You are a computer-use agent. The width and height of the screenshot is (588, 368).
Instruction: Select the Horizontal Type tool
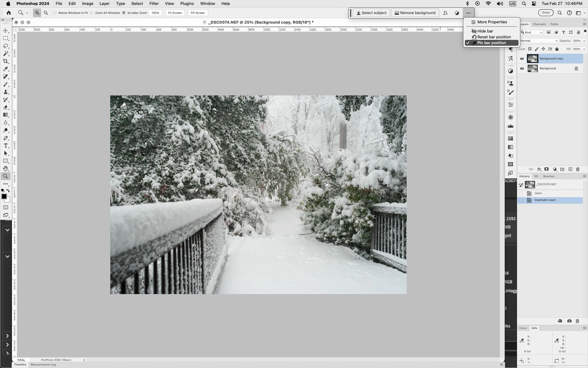tap(6, 146)
